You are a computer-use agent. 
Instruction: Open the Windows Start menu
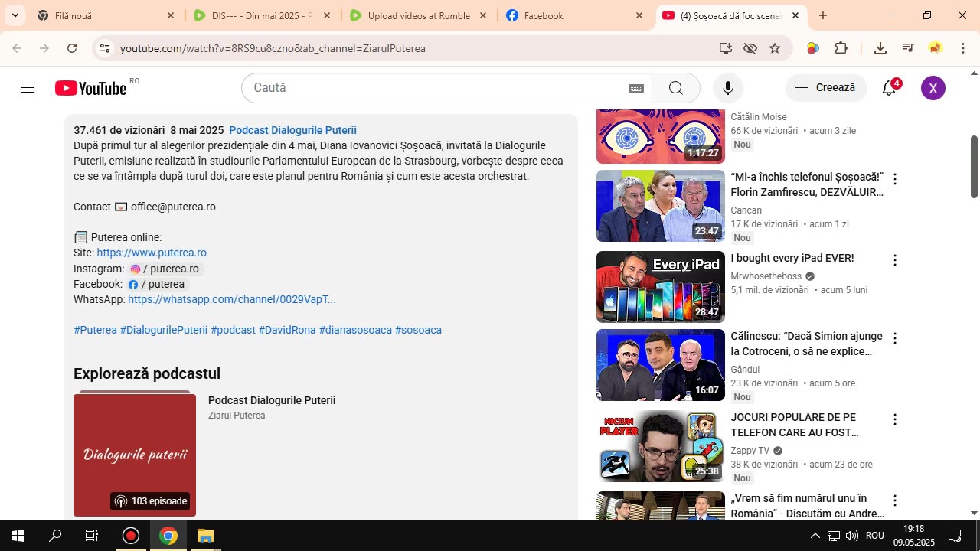(18, 536)
